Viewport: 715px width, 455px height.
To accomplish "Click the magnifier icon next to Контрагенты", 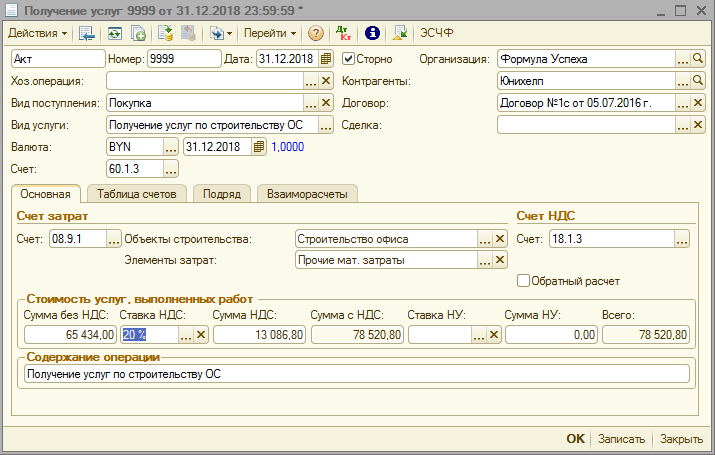I will [x=699, y=81].
